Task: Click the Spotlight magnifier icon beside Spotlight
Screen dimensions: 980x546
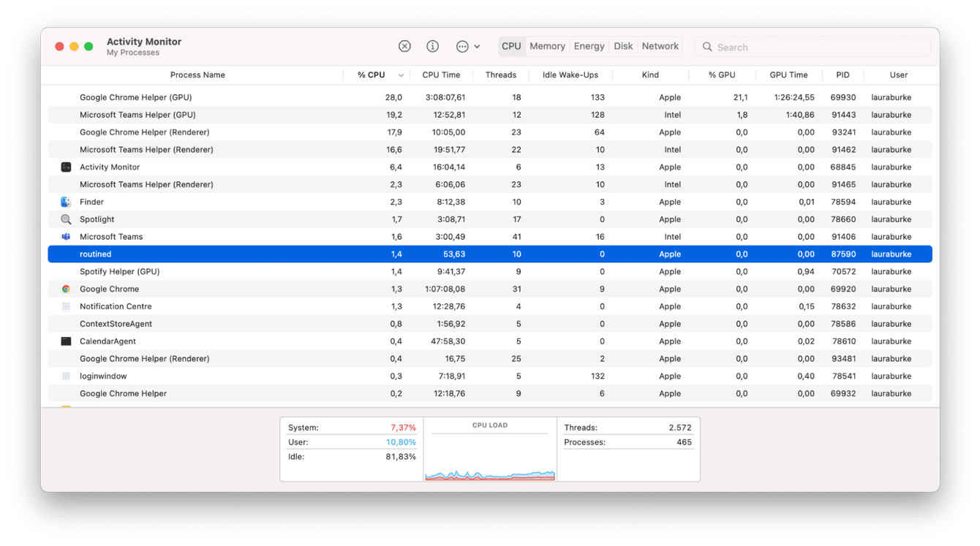Action: pyautogui.click(x=66, y=219)
